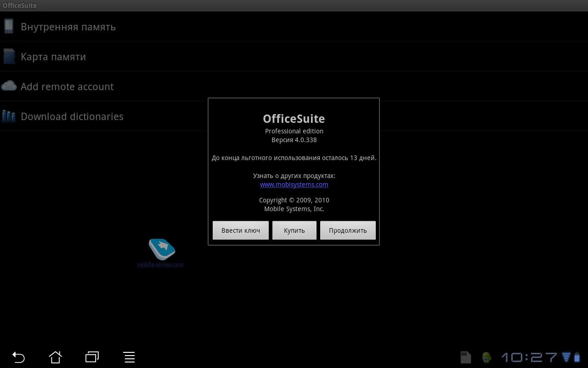Tap the SD card notification icon
Screen dimensions: 588x368
(x=466, y=357)
